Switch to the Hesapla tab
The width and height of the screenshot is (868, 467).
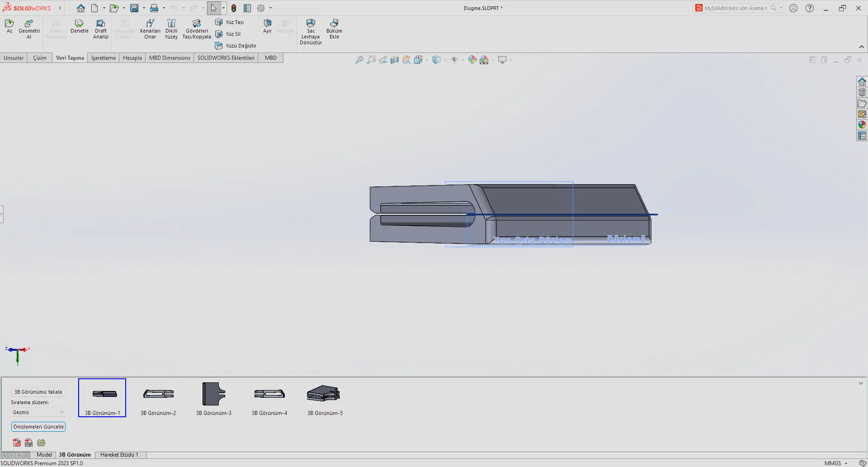tap(132, 58)
